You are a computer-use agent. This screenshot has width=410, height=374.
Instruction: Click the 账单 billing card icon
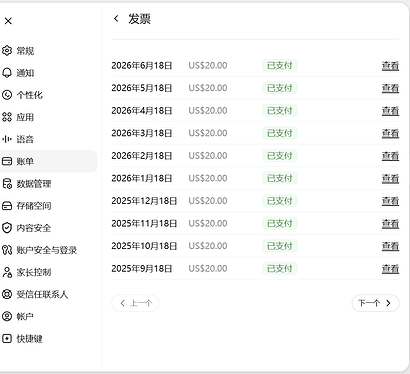pyautogui.click(x=7, y=161)
